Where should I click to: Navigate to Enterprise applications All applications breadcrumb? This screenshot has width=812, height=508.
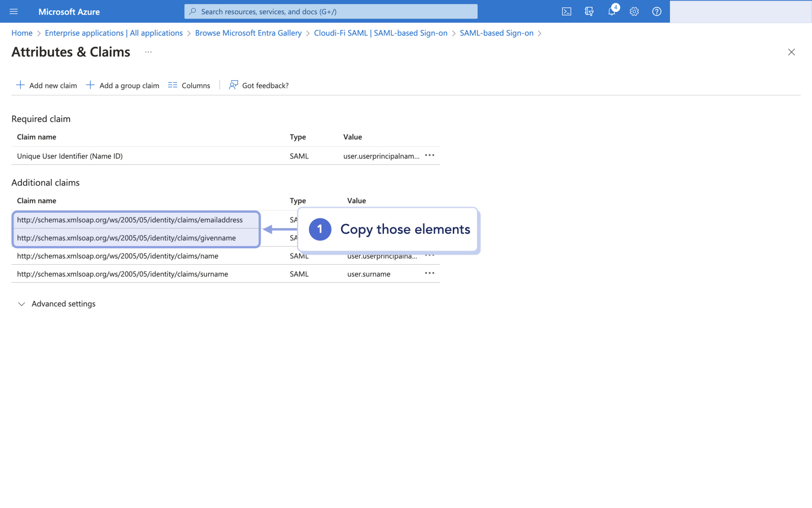tap(113, 33)
